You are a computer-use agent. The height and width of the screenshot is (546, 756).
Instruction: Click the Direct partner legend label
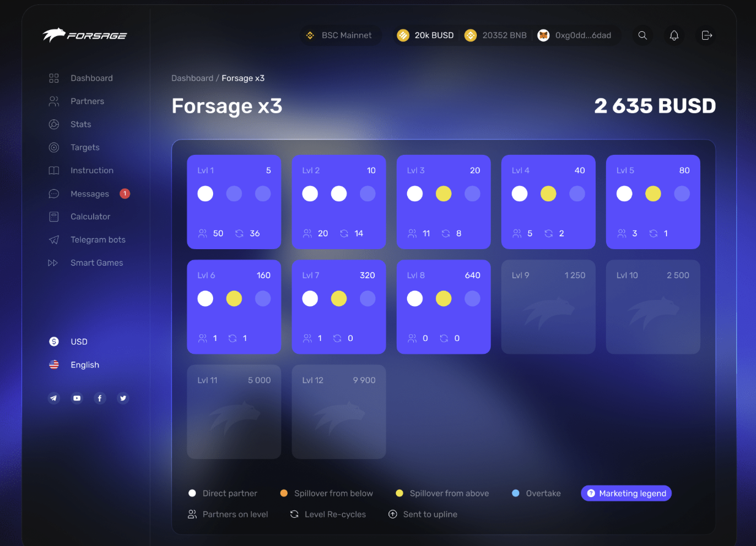(230, 493)
